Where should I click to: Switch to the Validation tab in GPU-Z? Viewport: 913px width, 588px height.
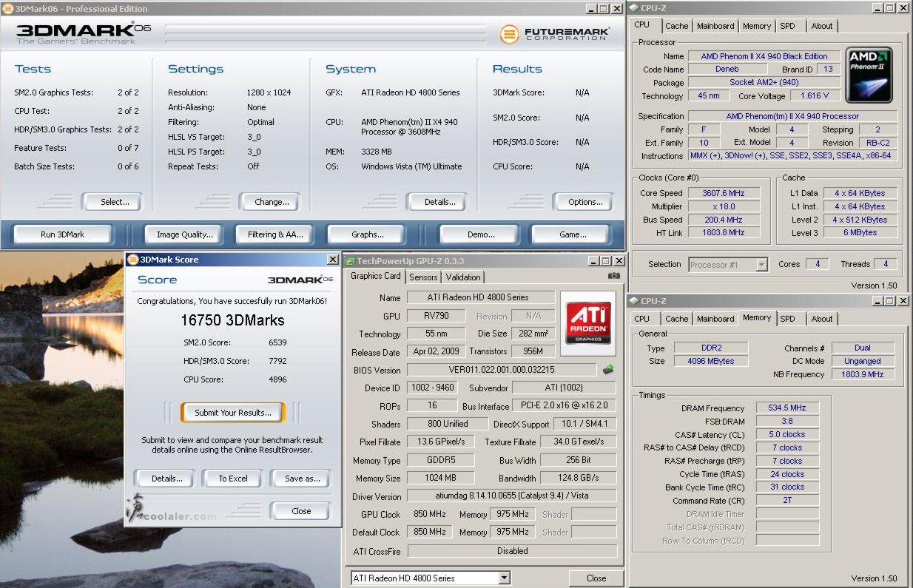[x=463, y=277]
